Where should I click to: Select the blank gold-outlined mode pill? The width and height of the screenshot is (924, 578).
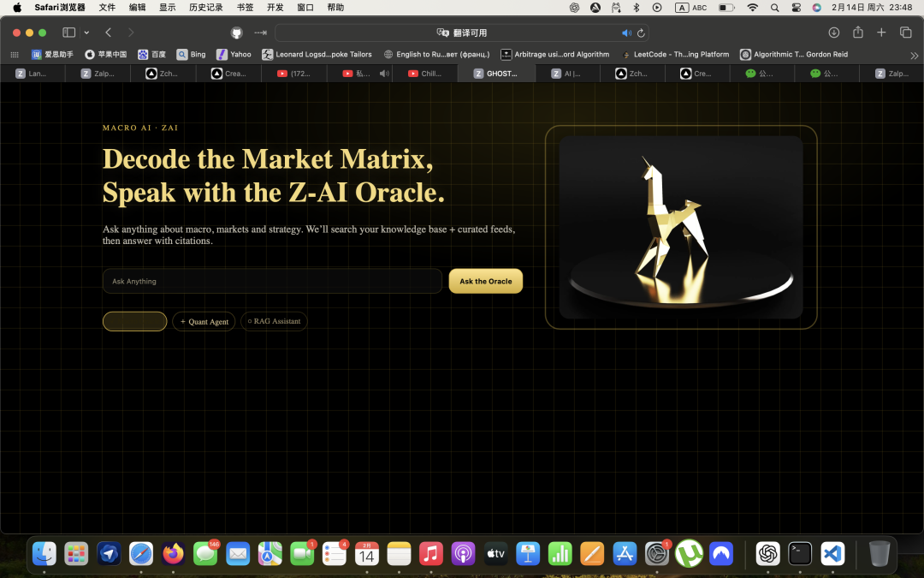coord(135,321)
